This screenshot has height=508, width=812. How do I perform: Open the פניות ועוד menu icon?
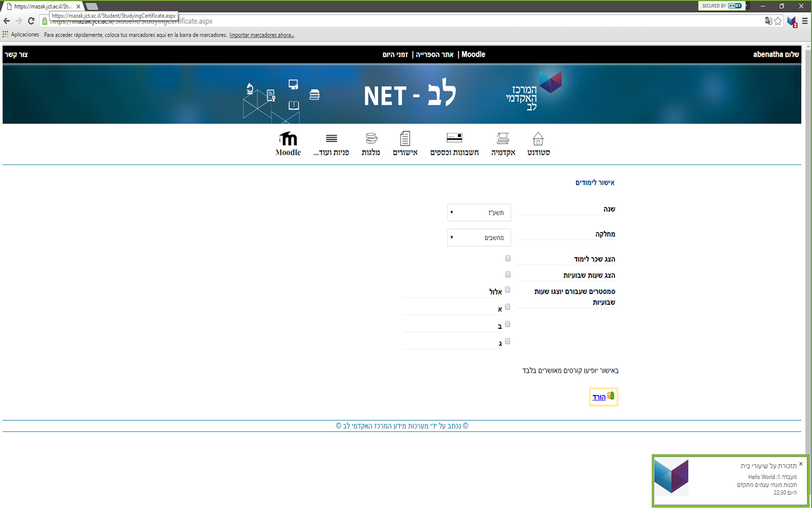pos(331,138)
